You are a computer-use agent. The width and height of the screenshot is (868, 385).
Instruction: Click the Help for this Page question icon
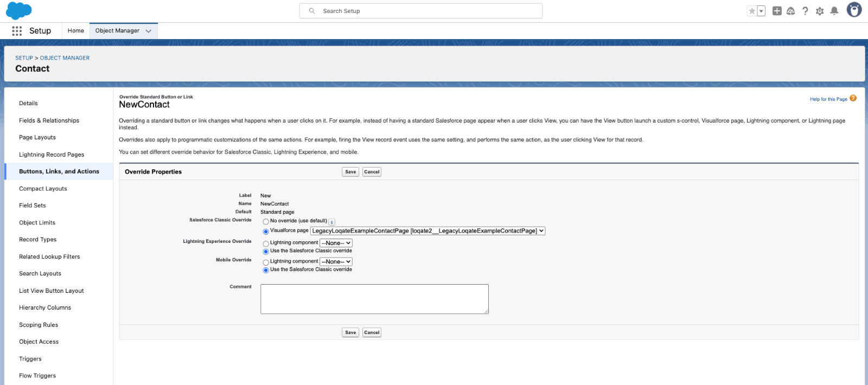point(853,98)
